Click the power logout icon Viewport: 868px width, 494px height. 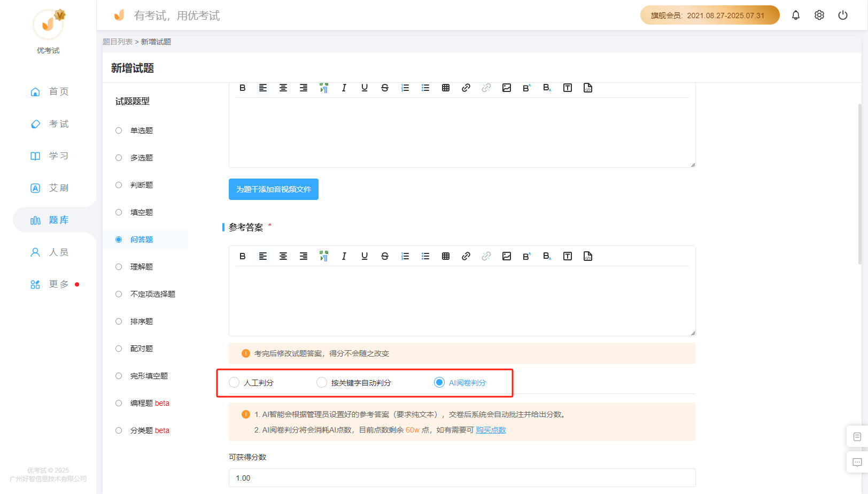[x=843, y=15]
